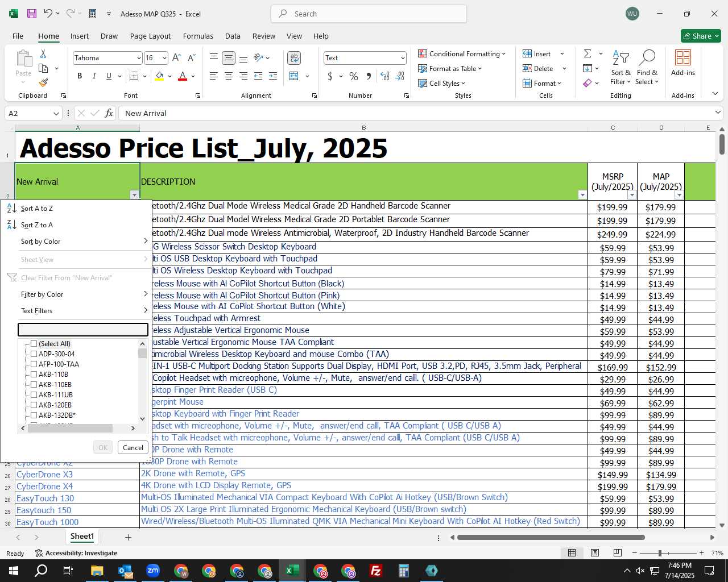
Task: Click the Insert Function fx icon
Action: pos(109,113)
